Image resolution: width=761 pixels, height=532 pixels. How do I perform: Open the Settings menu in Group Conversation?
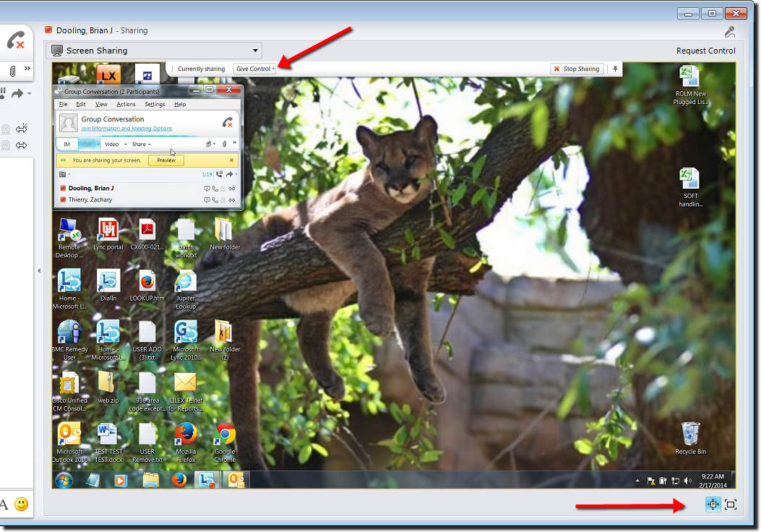[155, 104]
